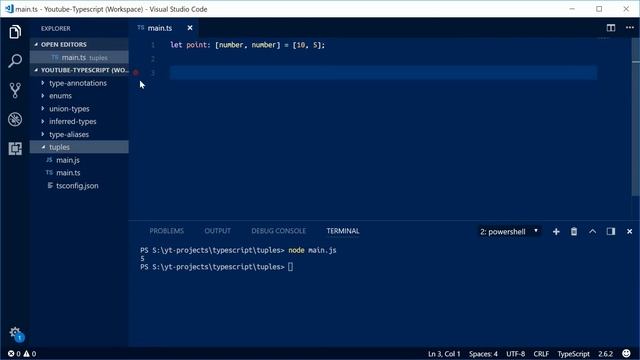Click TypeScript version 2.6.2
The width and height of the screenshot is (640, 360).
[x=605, y=354]
